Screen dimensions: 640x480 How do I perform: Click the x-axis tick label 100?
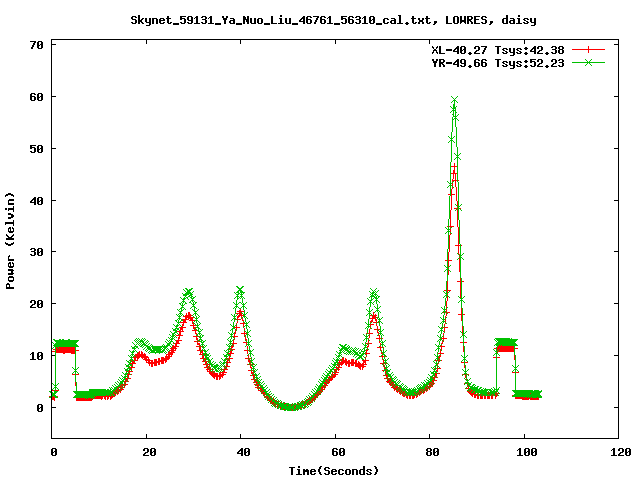click(x=527, y=452)
